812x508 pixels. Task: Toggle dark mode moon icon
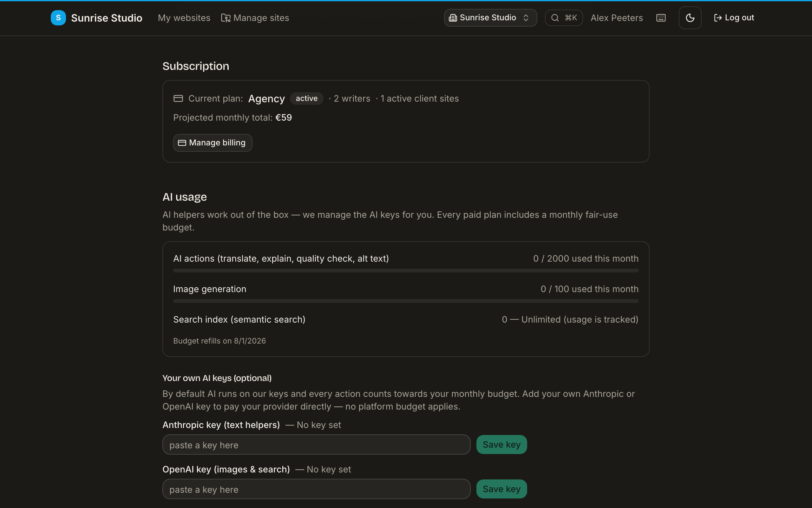pyautogui.click(x=690, y=18)
